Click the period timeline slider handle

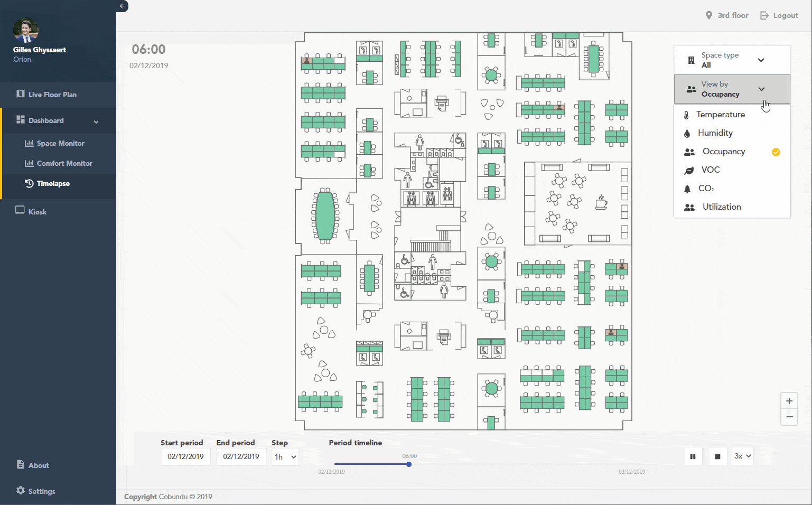[x=409, y=464]
